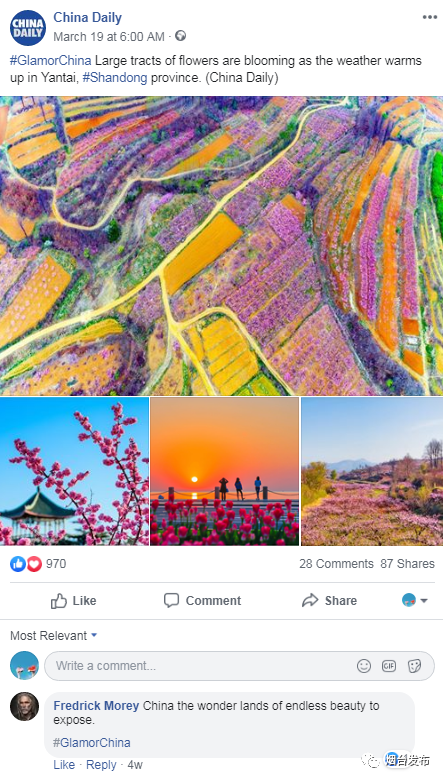This screenshot has width=443, height=780.
Task: Open the comment-as profile selector dropdown
Action: coord(415,600)
